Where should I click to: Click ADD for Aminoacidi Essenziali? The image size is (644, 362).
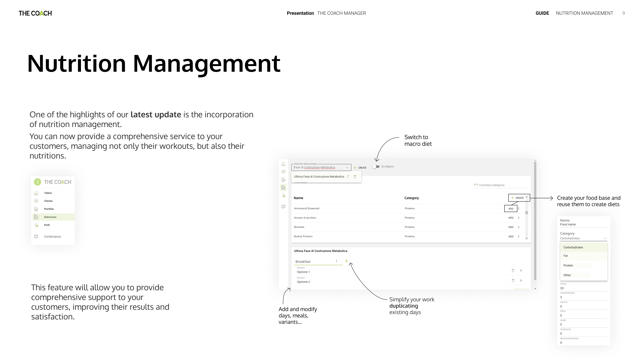[511, 209]
